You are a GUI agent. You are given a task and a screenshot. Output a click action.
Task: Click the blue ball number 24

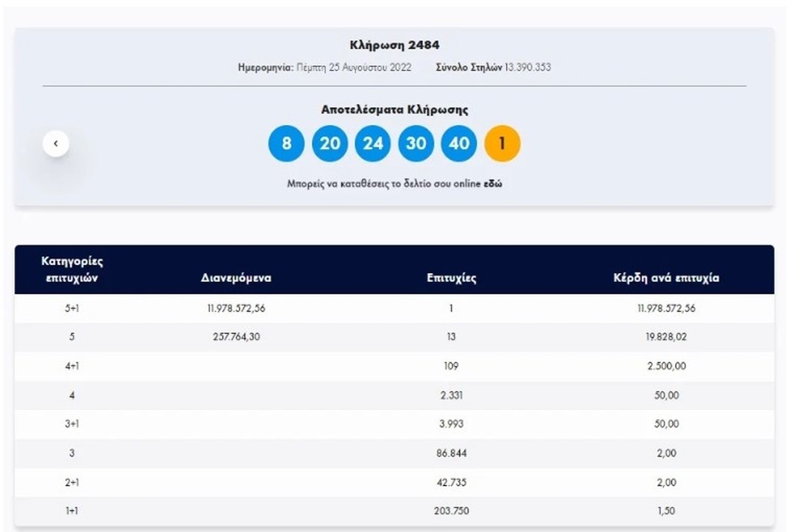click(x=373, y=143)
